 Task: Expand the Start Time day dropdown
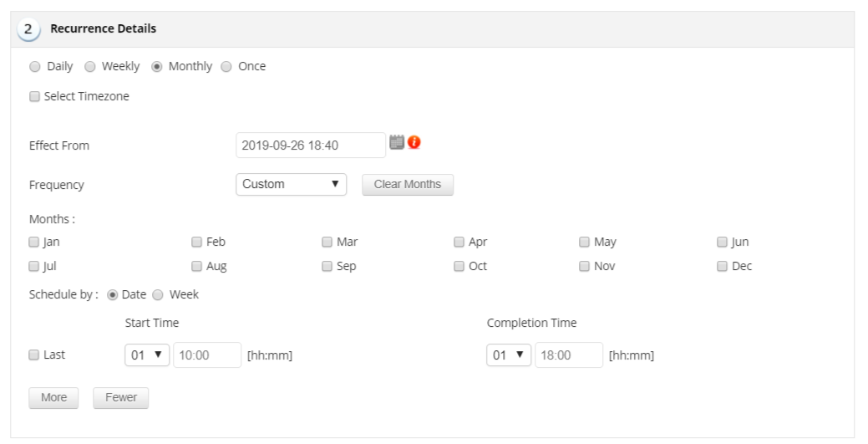147,355
